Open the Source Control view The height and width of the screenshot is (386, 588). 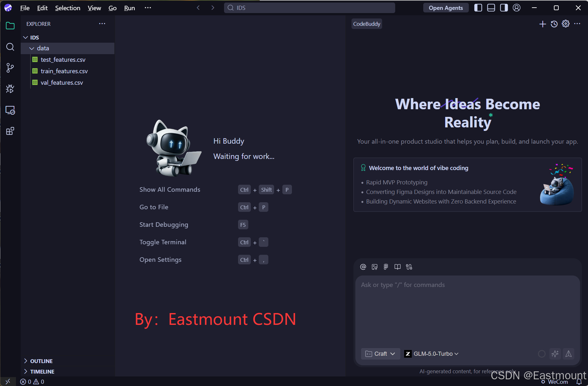point(10,68)
